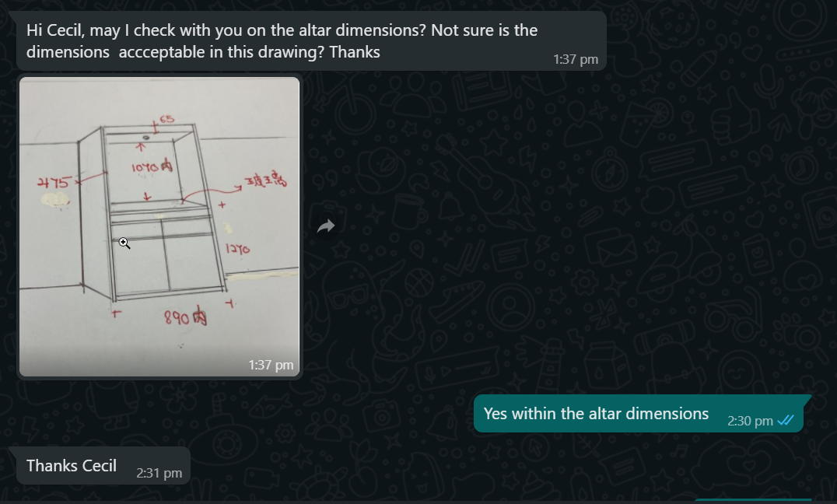Click the 1:37 pm timestamp on first text message
This screenshot has width=837, height=504.
tap(575, 60)
